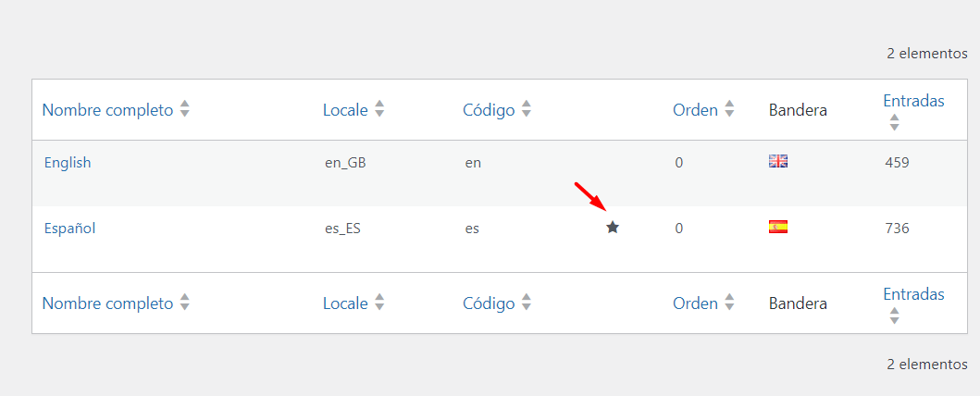Click sort arrows under top Entradas header
The image size is (980, 396).
(x=894, y=122)
